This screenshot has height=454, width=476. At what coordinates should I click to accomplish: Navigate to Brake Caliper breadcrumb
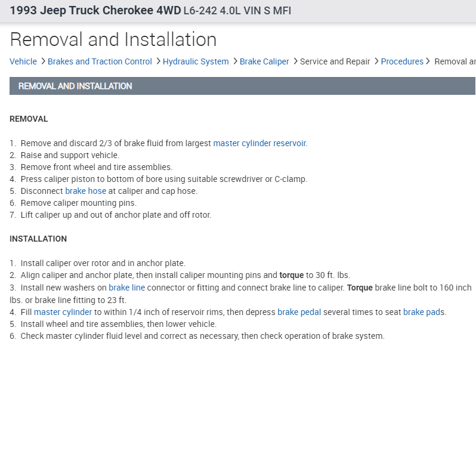click(x=264, y=61)
